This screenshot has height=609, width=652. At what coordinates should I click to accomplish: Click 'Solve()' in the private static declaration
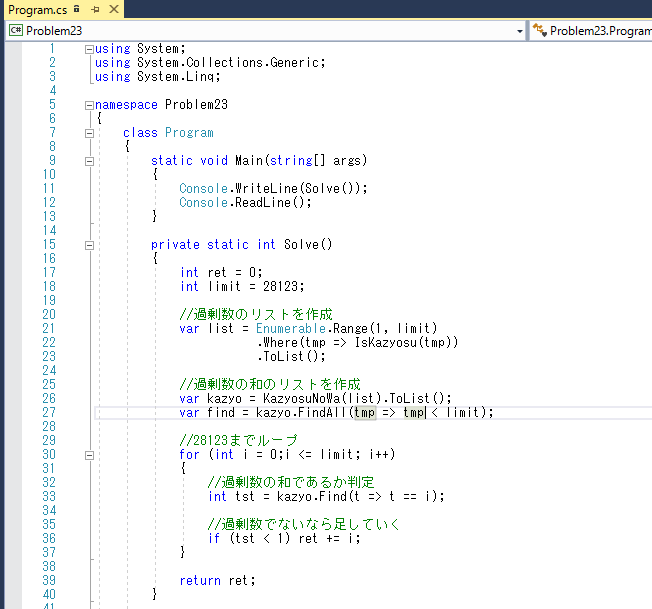pos(308,244)
